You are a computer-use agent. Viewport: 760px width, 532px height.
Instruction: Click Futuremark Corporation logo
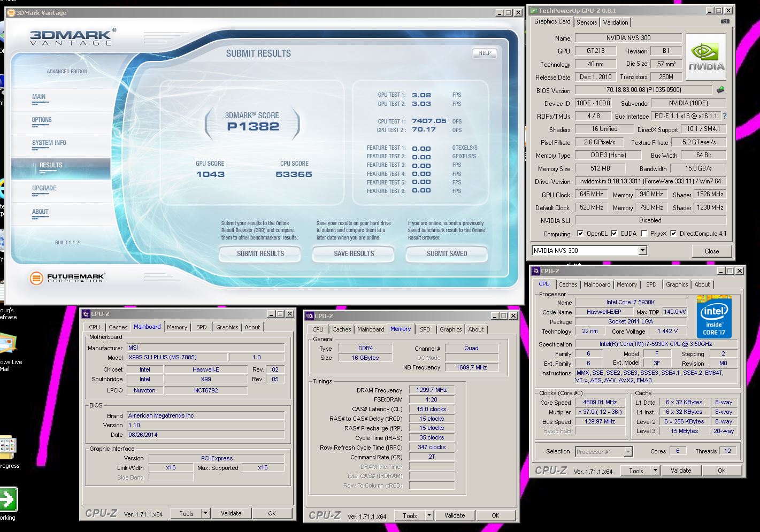[67, 277]
